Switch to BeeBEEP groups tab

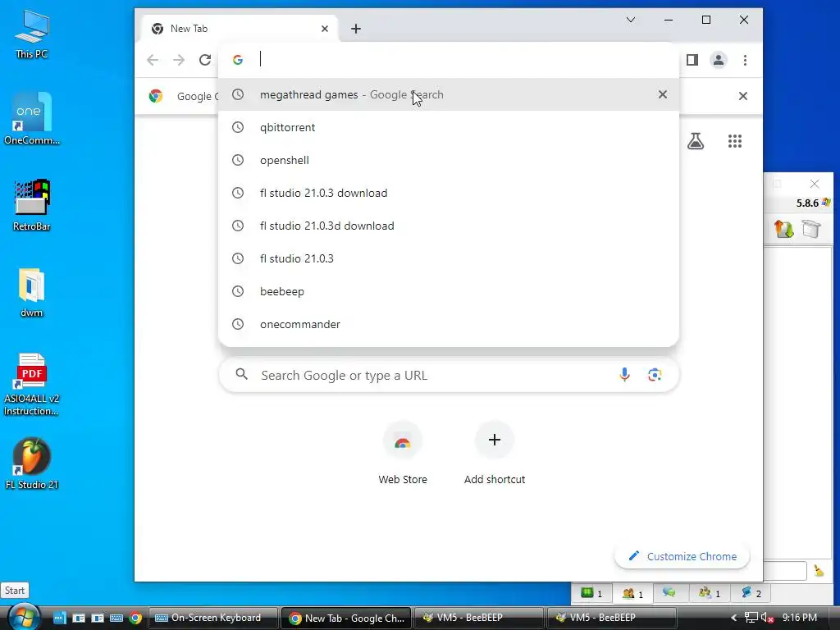coord(710,593)
